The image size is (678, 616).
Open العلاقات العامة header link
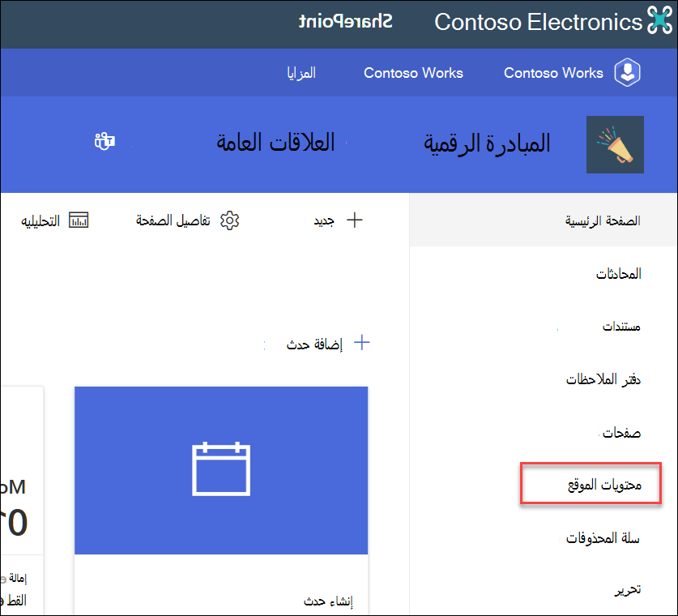point(276,142)
